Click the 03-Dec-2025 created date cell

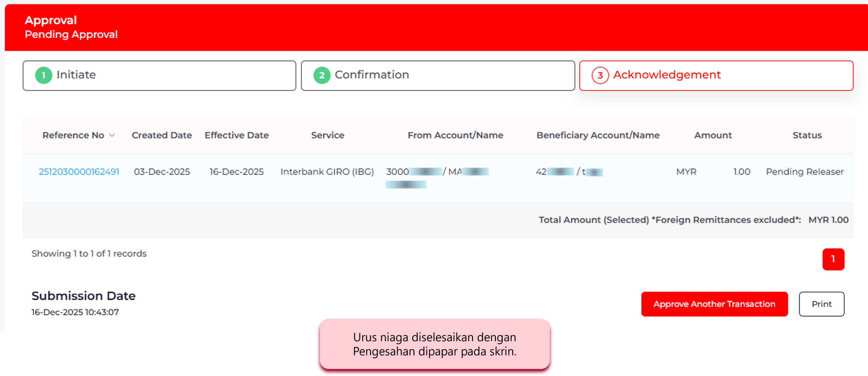(x=162, y=172)
